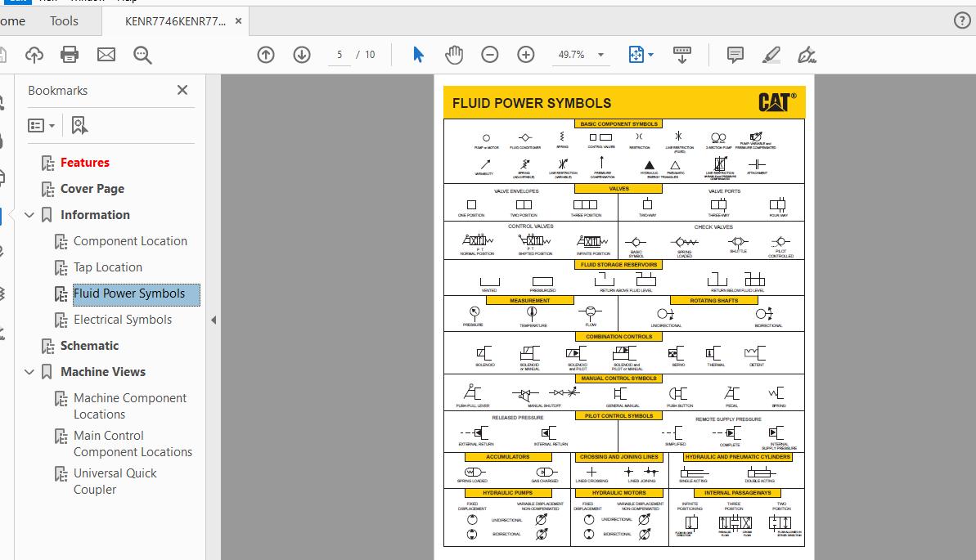
Task: Activate the hand pan tool
Action: [454, 55]
